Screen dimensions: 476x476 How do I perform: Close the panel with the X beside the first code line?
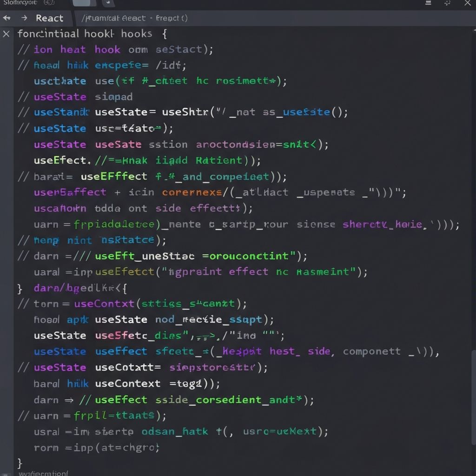click(x=6, y=33)
